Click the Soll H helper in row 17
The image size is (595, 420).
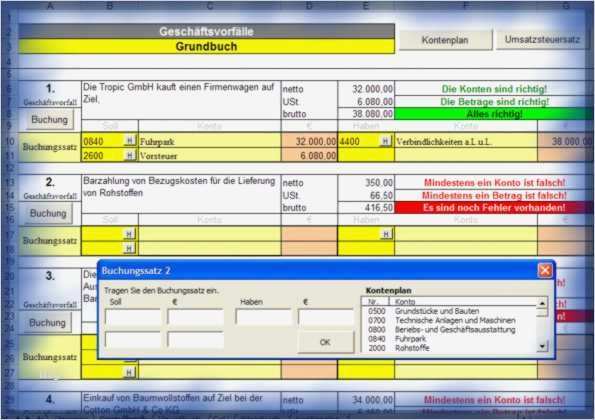[129, 234]
